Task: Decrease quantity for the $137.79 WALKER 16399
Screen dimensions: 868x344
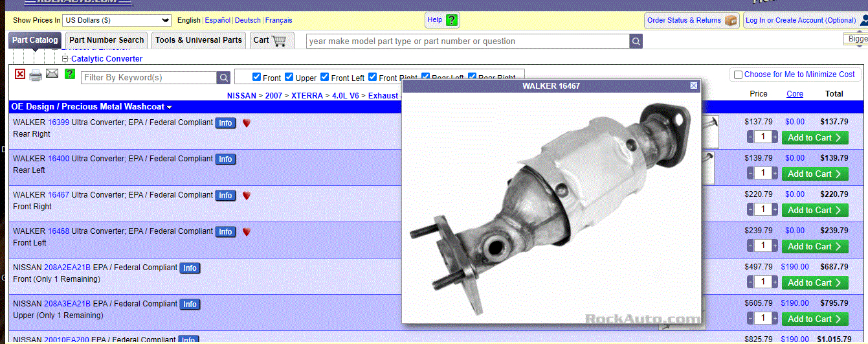Action: (x=750, y=137)
